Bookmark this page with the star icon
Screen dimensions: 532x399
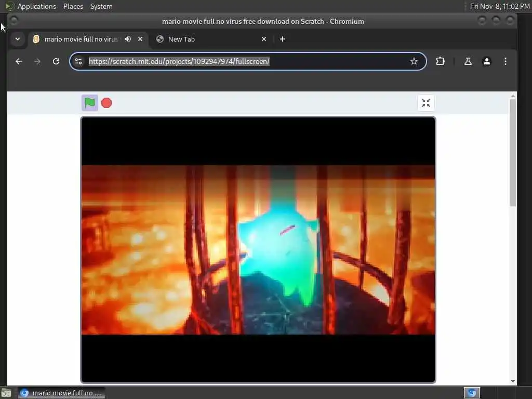(x=414, y=61)
